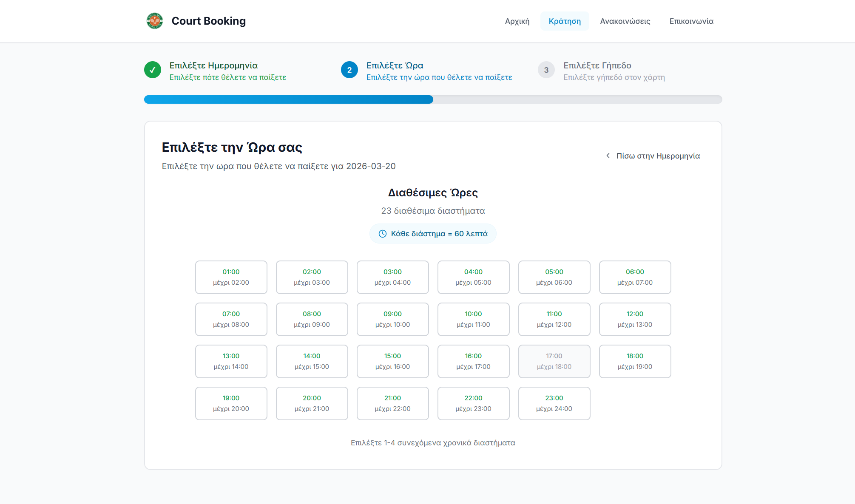Click the blue step 2 circle
855x504 pixels.
click(x=349, y=70)
